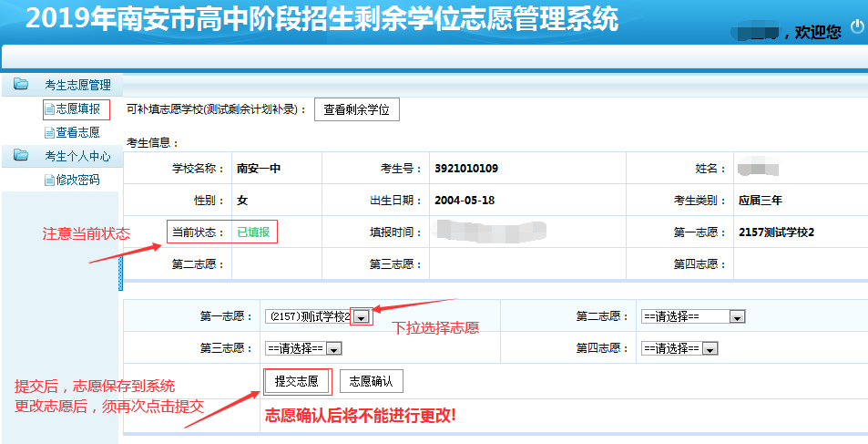Open 志愿填报 in the sidebar

(x=78, y=109)
